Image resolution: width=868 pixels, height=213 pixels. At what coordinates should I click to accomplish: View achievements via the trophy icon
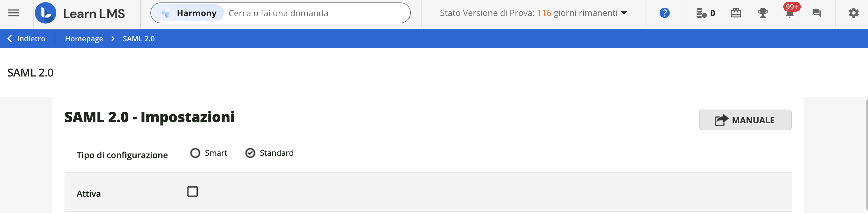coord(763,13)
